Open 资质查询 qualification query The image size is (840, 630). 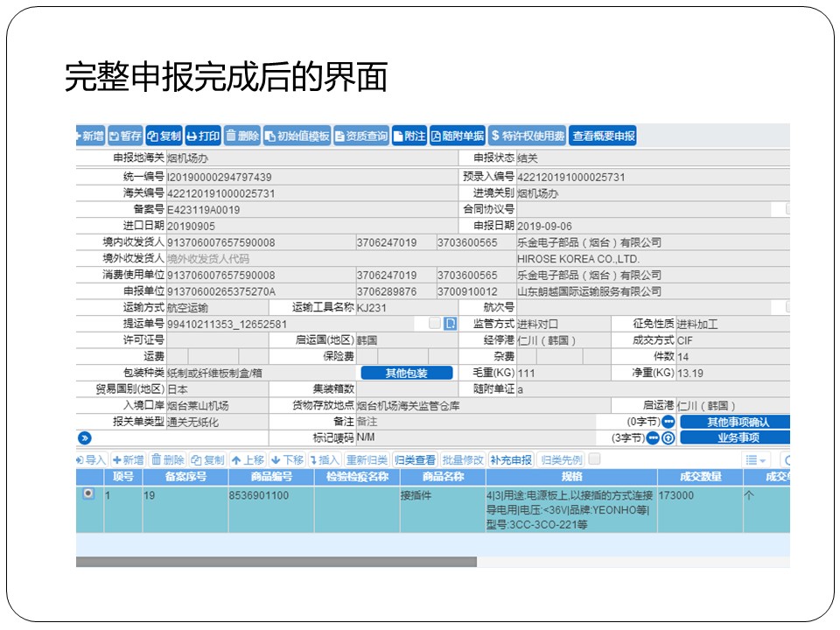(361, 136)
